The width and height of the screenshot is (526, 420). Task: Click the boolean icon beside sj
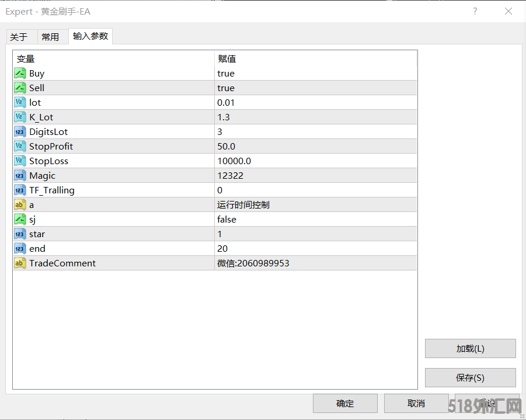tap(20, 219)
